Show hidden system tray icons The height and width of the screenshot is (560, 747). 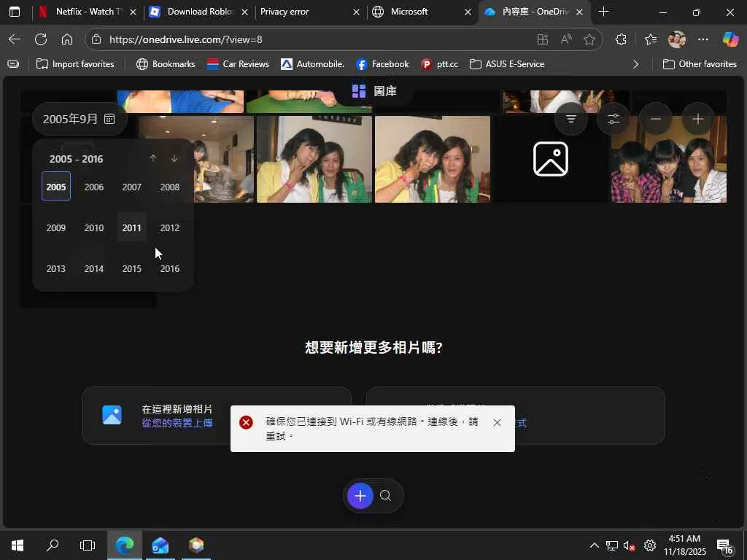(594, 545)
